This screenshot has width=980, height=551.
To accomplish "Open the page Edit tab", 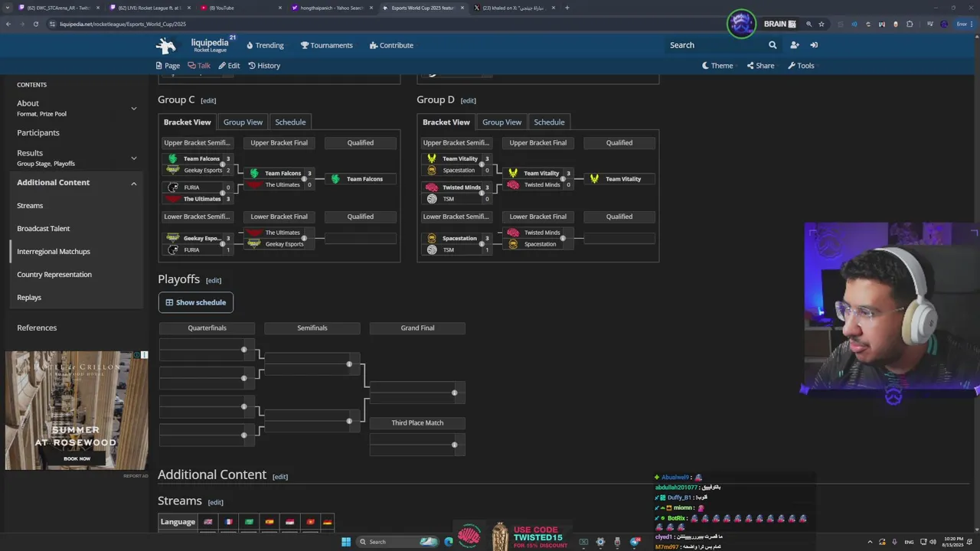I will point(229,66).
